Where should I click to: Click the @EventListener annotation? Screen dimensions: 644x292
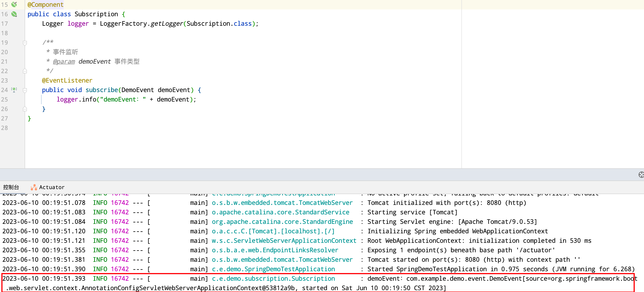click(67, 80)
